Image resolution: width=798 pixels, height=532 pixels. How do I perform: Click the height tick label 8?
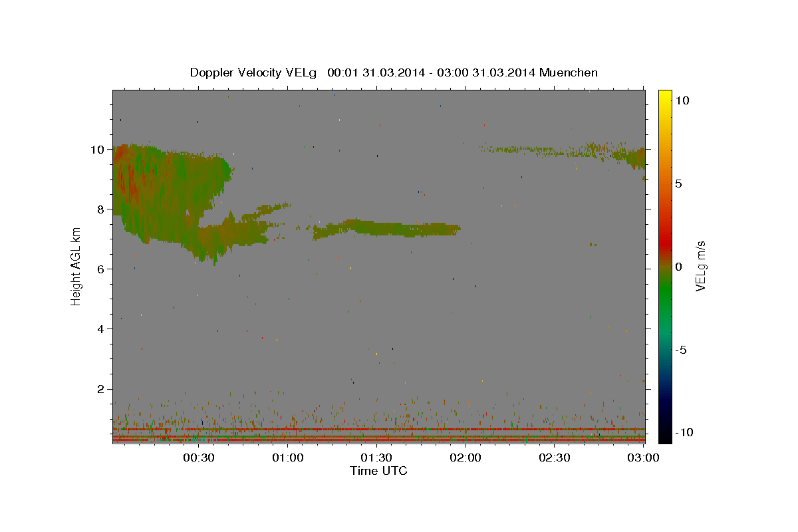pos(101,209)
